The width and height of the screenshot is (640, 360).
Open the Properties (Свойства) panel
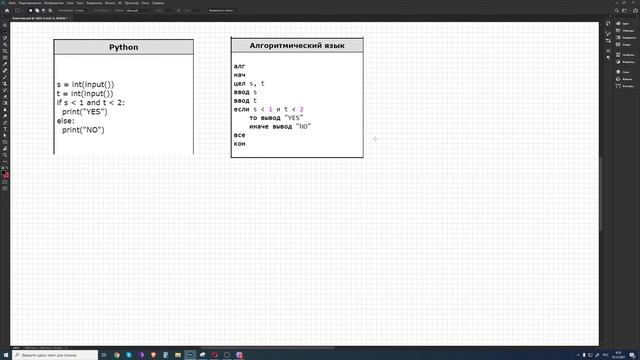coord(625,55)
